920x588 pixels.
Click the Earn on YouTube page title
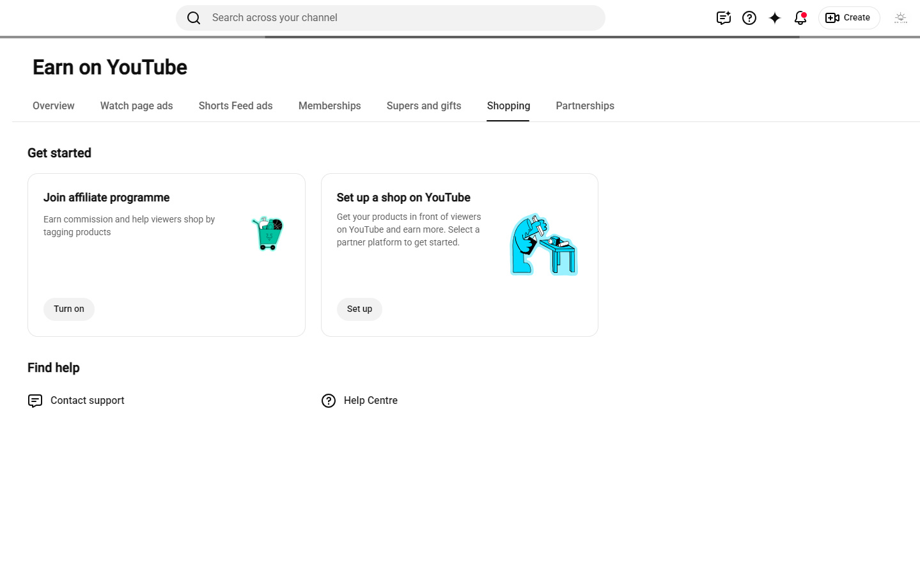coord(110,68)
